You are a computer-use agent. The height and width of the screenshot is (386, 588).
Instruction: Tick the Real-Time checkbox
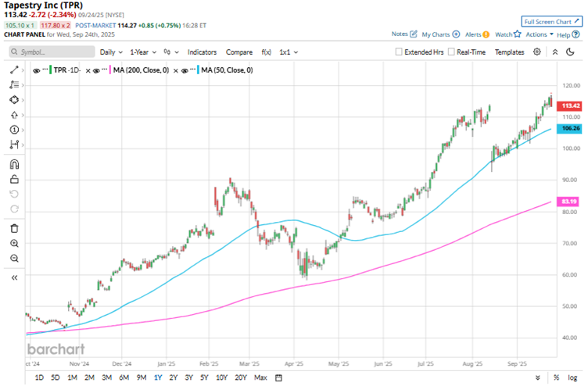[x=451, y=52]
